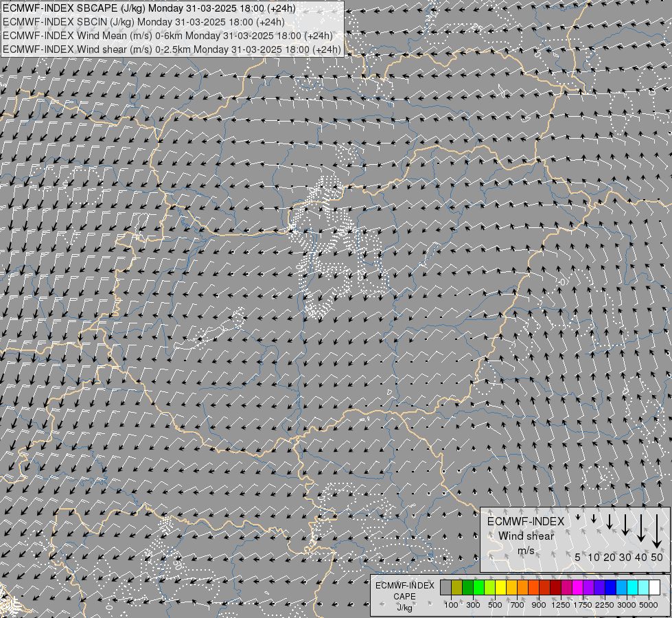Click the 2250 tick label on CAPE scale
672x618 pixels.
coord(605,605)
